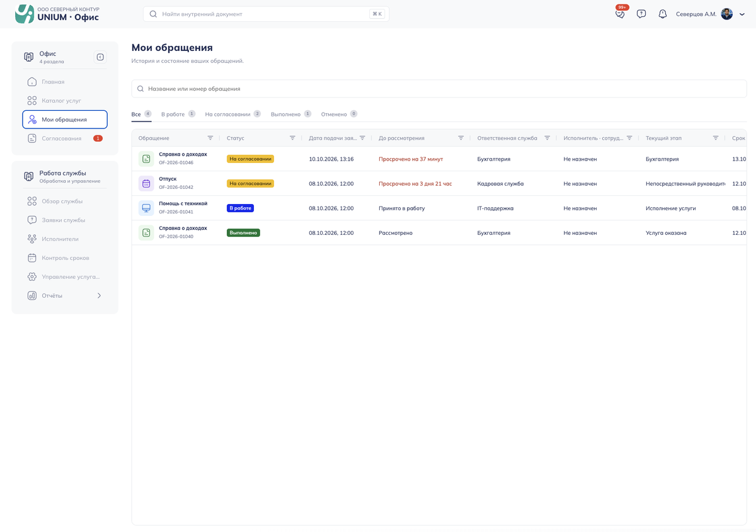Filter the Ответственная служба column
Viewport: 756px width, 532px height.
(547, 138)
